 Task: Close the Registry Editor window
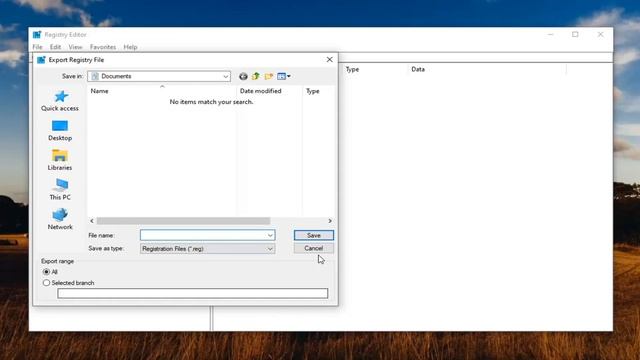600,35
